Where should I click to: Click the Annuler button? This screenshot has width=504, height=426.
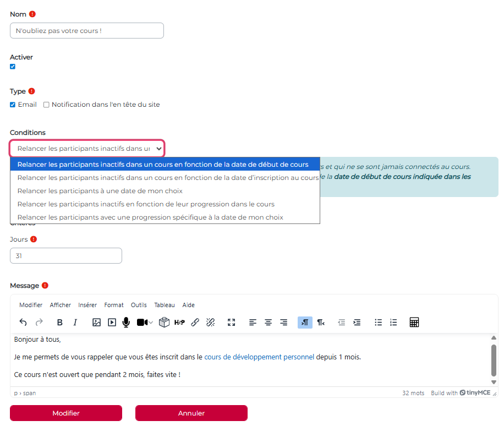coord(191,413)
